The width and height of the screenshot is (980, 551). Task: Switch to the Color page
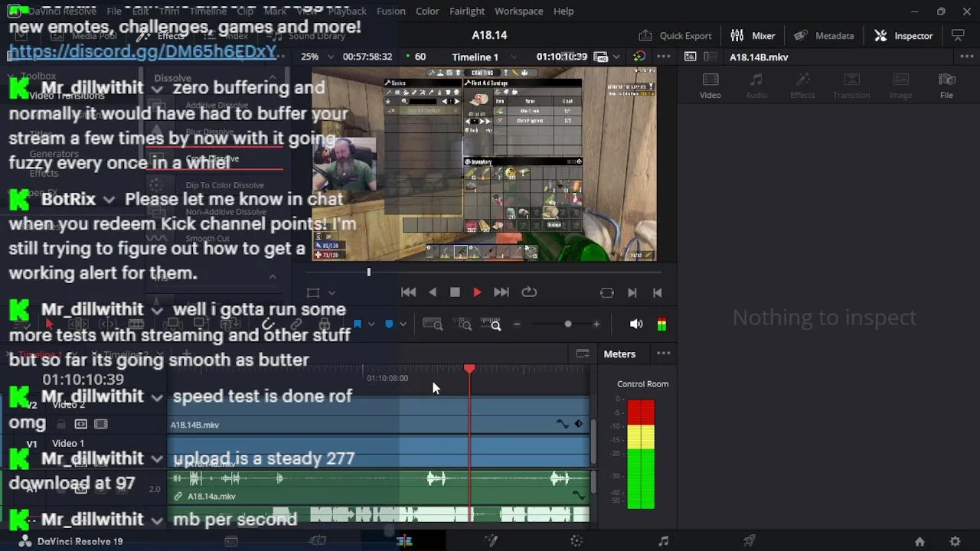pyautogui.click(x=577, y=541)
